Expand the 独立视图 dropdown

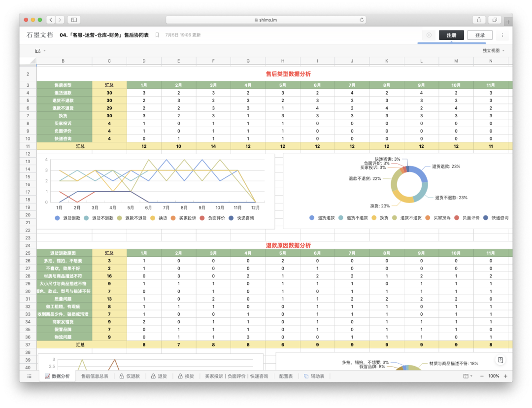(493, 51)
